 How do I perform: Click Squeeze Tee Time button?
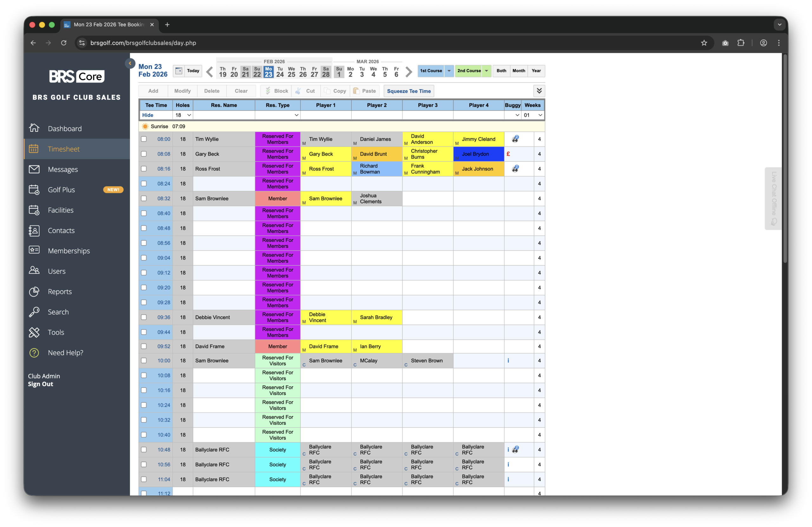409,91
